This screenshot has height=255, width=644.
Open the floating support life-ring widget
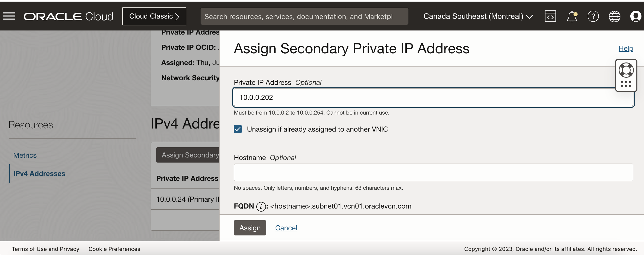click(x=626, y=70)
